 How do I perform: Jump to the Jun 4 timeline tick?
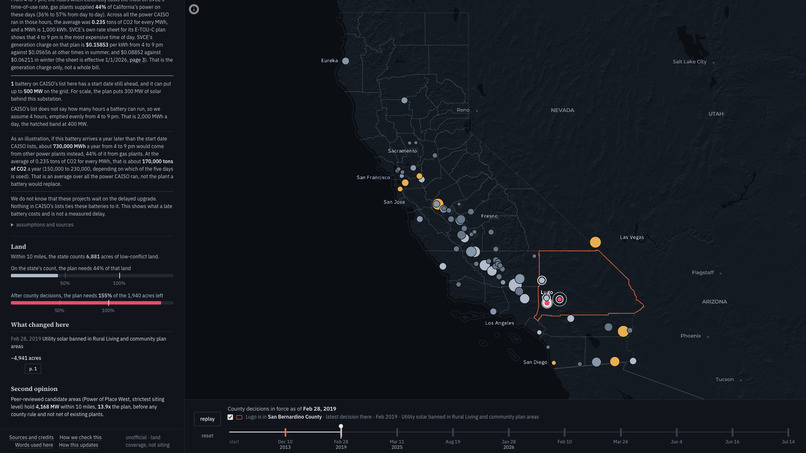pos(676,433)
